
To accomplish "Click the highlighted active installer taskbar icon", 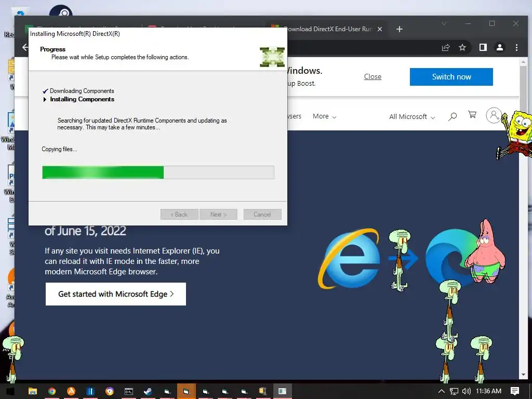I will [187, 391].
